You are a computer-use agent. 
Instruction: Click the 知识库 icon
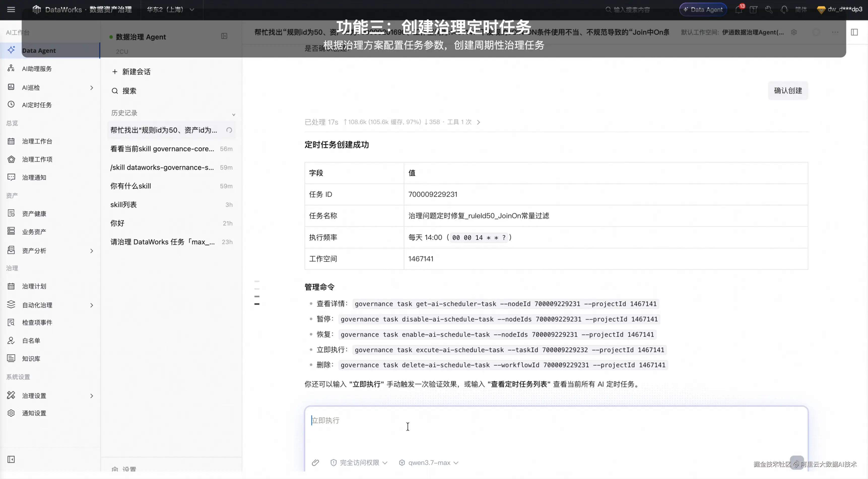(11, 358)
